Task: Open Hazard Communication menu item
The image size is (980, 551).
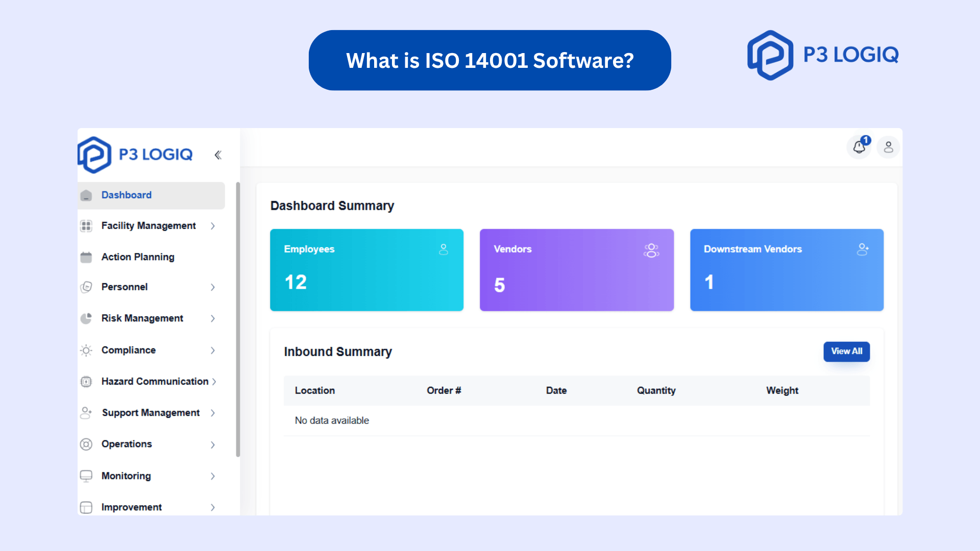Action: (151, 382)
